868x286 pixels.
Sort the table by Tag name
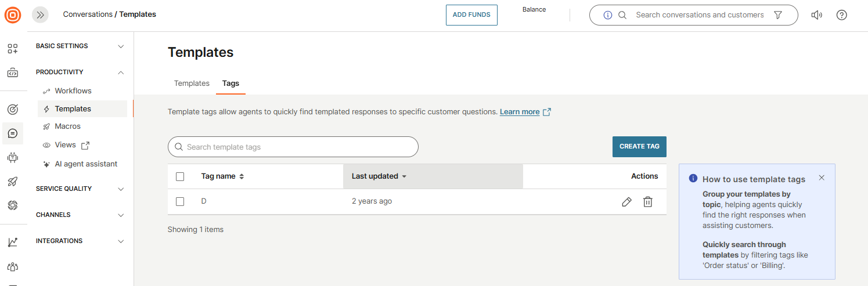pyautogui.click(x=222, y=176)
